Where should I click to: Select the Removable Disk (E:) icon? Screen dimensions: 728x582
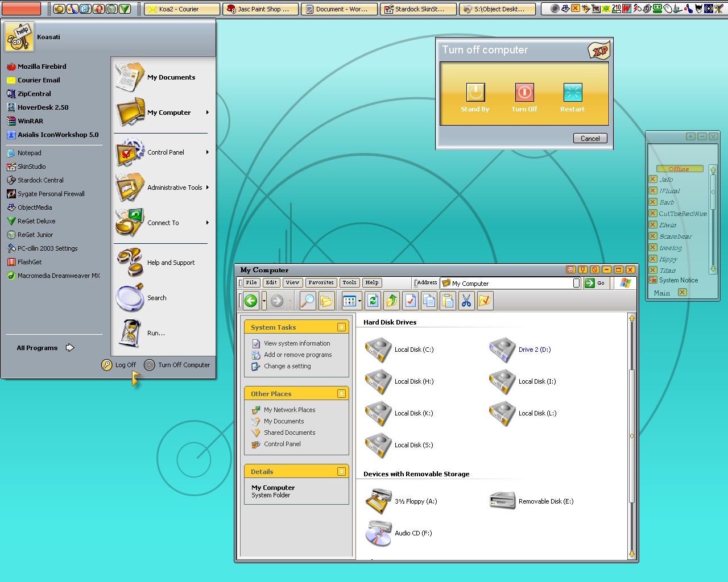pyautogui.click(x=502, y=501)
